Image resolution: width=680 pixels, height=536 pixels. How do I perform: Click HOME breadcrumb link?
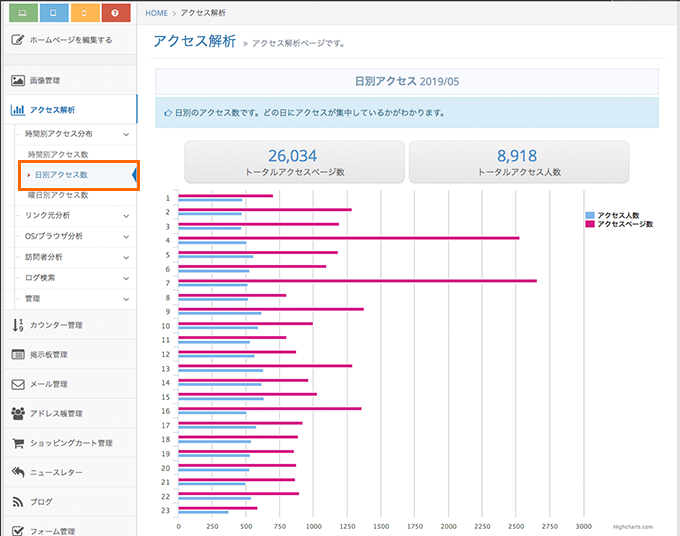tap(157, 13)
